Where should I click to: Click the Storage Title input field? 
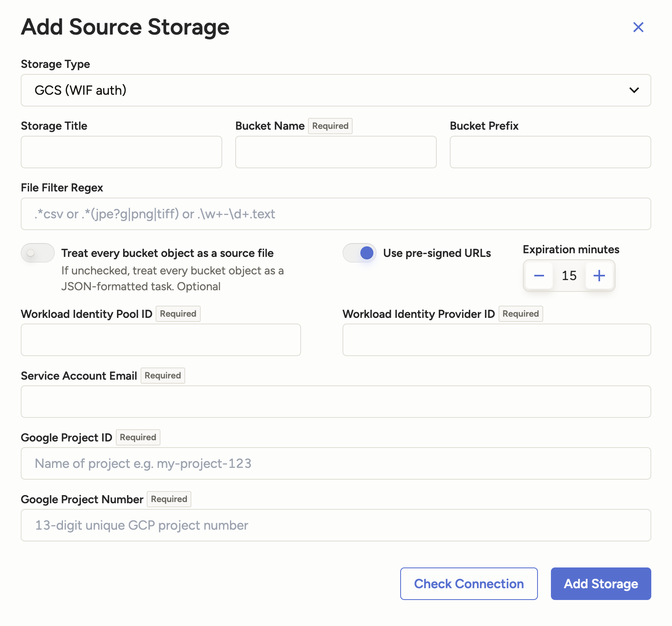(x=121, y=152)
